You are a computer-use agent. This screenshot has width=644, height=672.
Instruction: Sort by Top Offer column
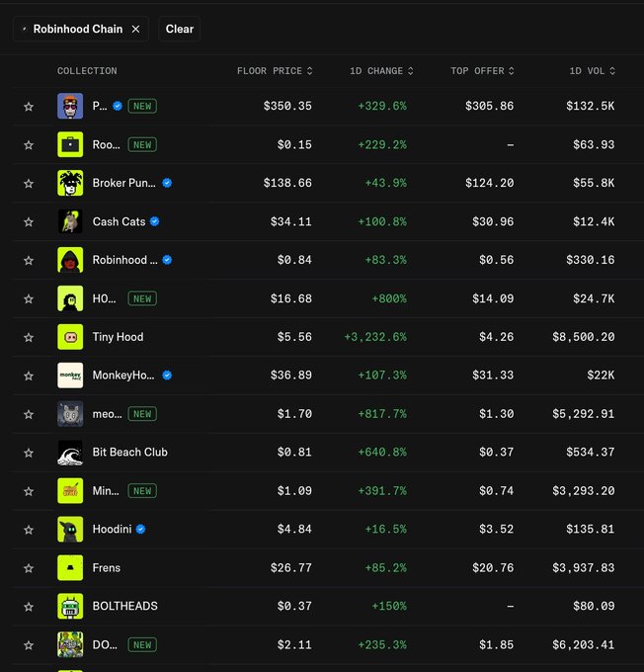point(482,71)
